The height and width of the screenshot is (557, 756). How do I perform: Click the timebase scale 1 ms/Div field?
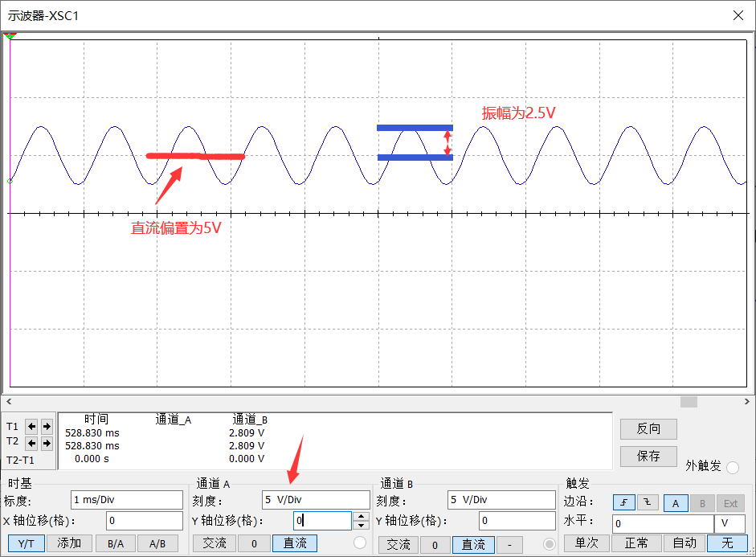tap(127, 500)
